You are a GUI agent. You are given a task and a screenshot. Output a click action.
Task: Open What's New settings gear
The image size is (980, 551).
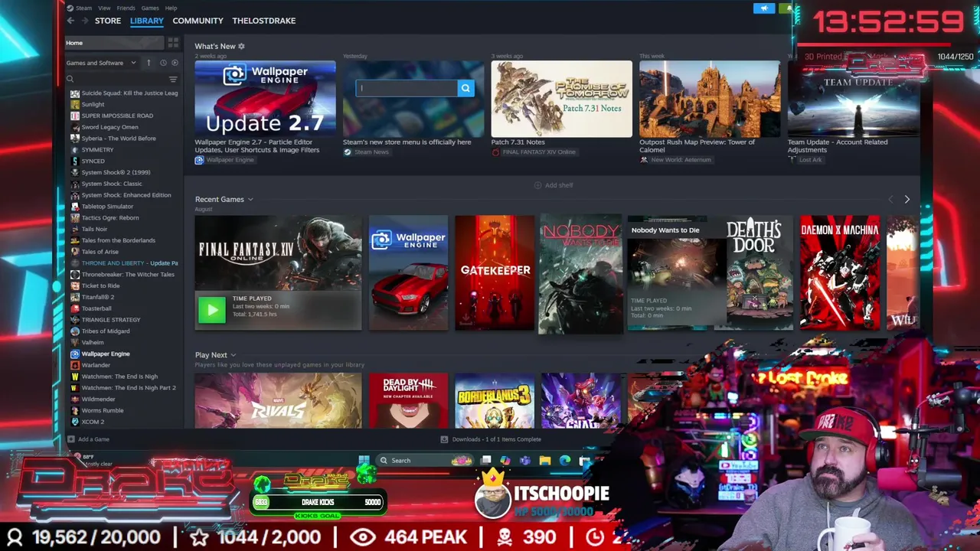[x=241, y=47]
